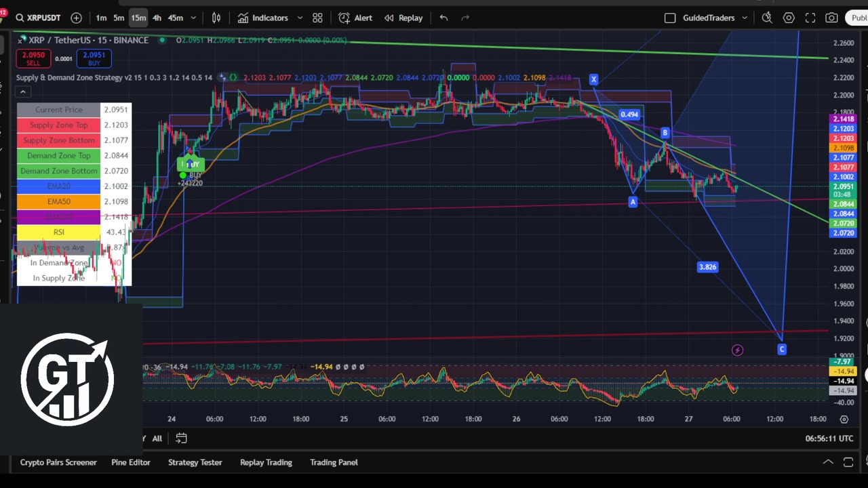Click the RSI row in the table

74,232
